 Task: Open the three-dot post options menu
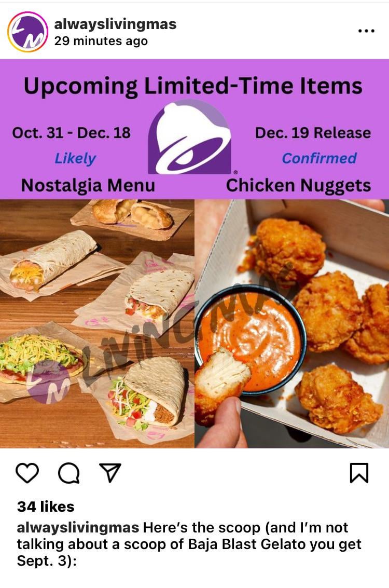point(366,31)
